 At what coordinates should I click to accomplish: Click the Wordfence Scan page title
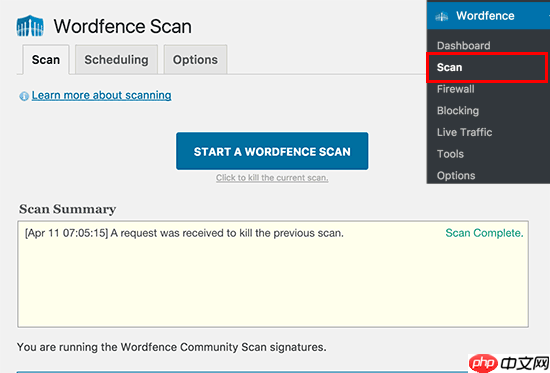(122, 26)
